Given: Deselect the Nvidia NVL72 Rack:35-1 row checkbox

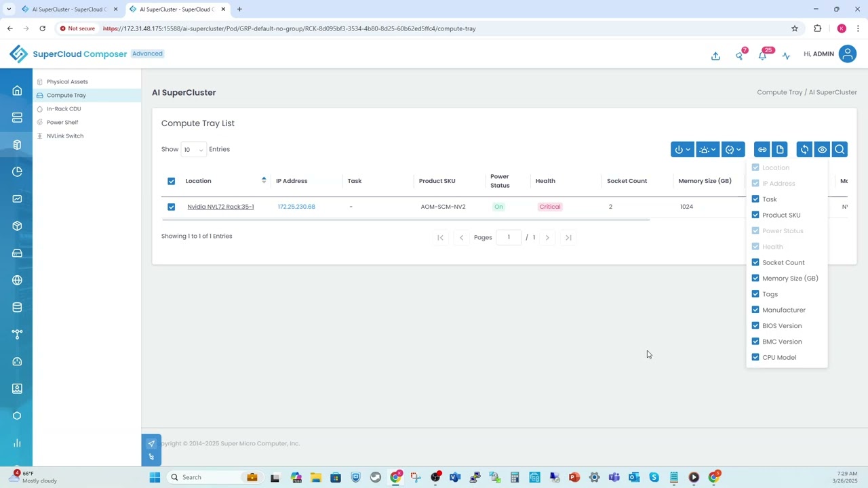Looking at the screenshot, I should click(171, 207).
